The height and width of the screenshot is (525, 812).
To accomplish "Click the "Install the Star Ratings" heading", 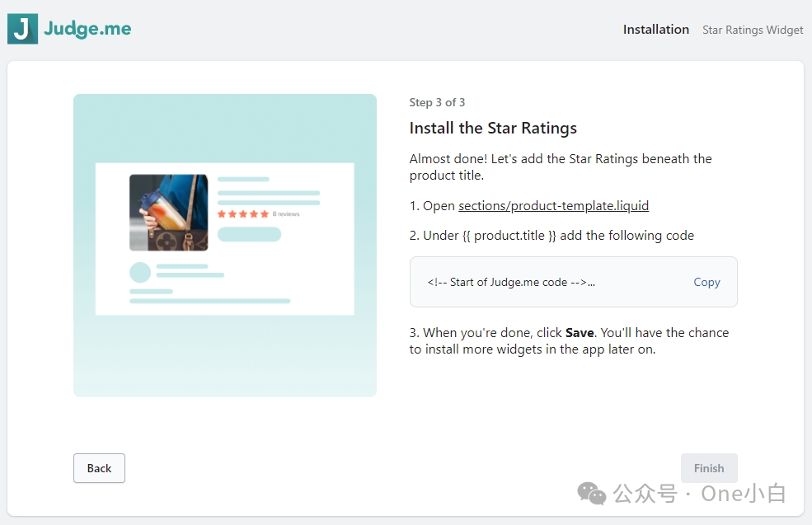I will click(x=493, y=128).
